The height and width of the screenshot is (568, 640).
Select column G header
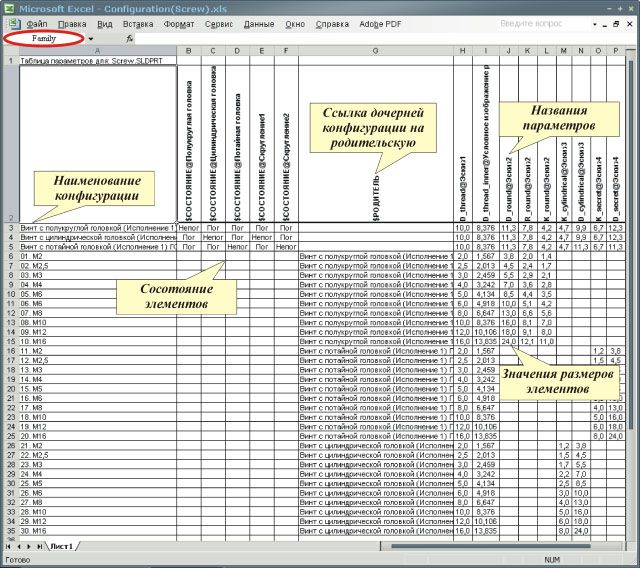[x=376, y=51]
